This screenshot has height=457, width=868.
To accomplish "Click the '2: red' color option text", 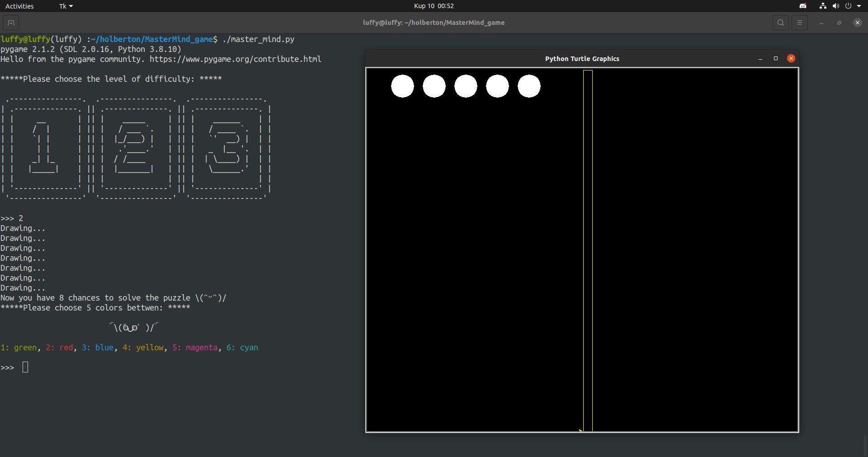I will 59,348.
